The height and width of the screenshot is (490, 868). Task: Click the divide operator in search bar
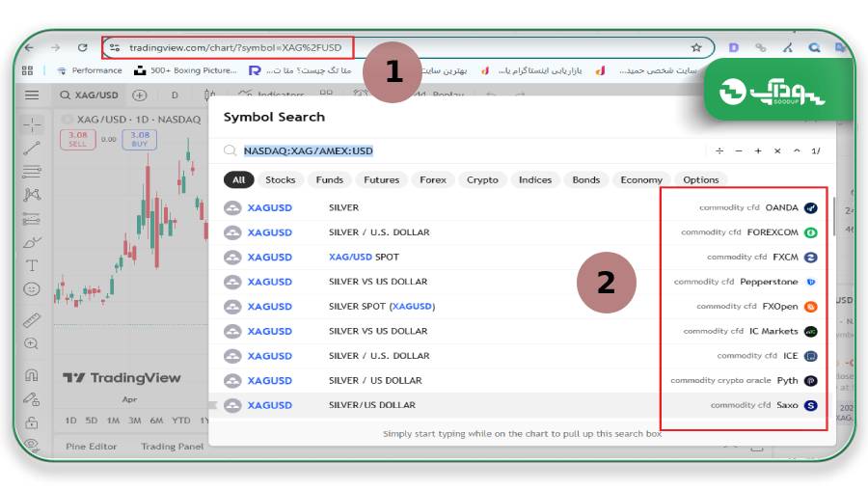pyautogui.click(x=719, y=150)
